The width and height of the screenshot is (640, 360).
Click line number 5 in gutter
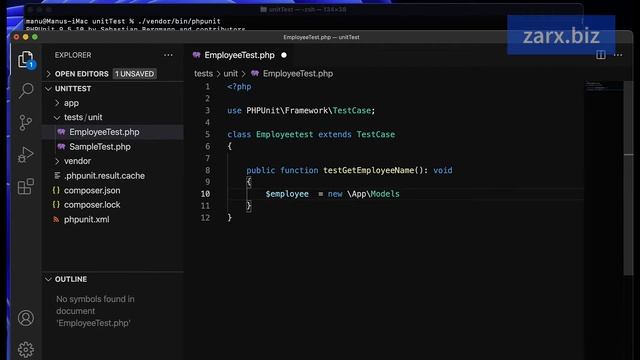(x=207, y=134)
